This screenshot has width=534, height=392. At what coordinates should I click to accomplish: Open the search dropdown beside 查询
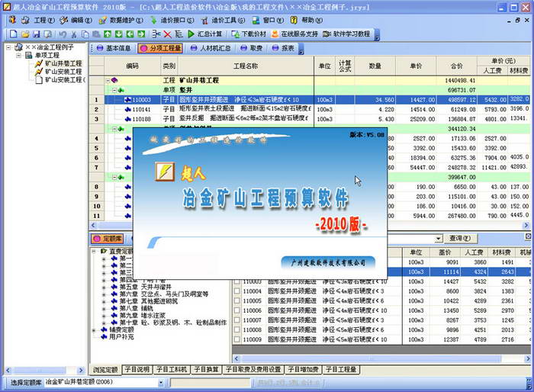[439, 239]
